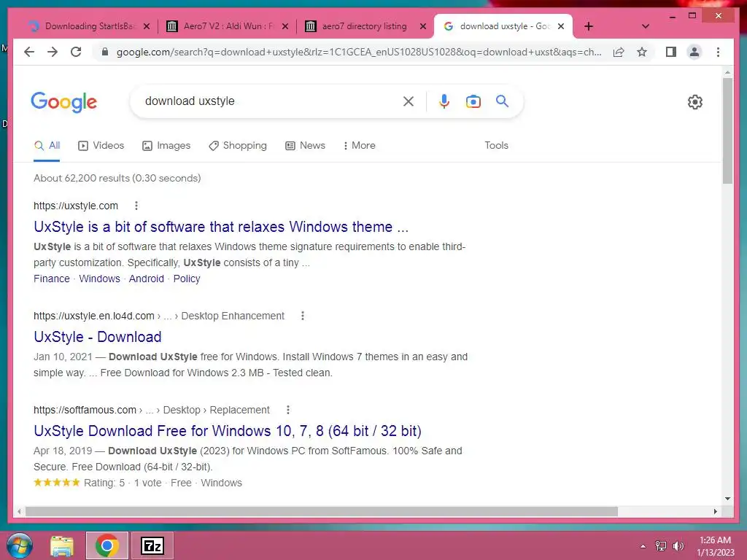Open Google homepage via the logo

coord(64,102)
